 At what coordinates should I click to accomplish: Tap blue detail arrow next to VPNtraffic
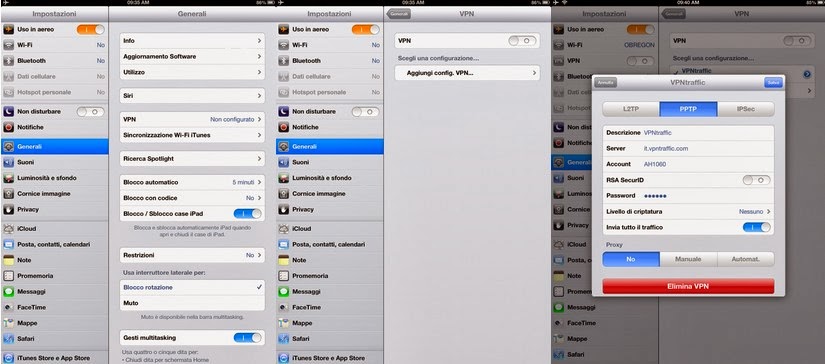pyautogui.click(x=807, y=75)
